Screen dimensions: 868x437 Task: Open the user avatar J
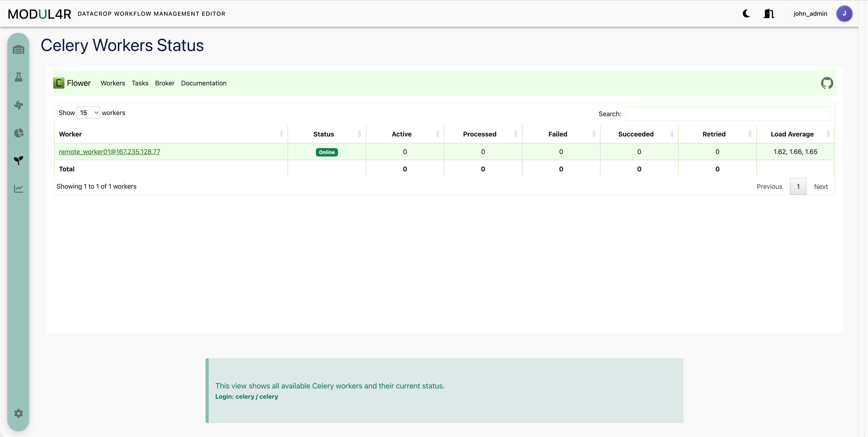(844, 13)
